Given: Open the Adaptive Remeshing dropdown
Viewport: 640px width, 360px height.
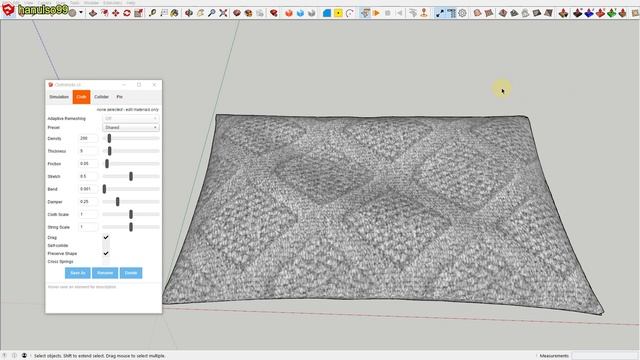Looking at the screenshot, I should [x=131, y=118].
